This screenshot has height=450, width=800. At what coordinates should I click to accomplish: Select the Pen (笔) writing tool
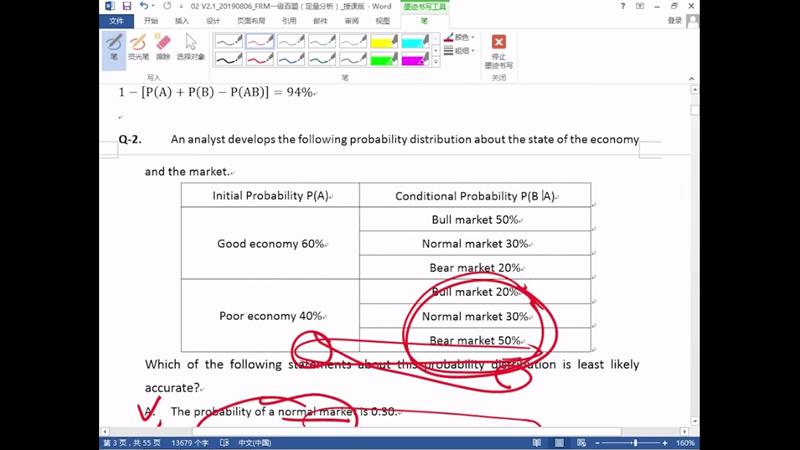[x=114, y=46]
